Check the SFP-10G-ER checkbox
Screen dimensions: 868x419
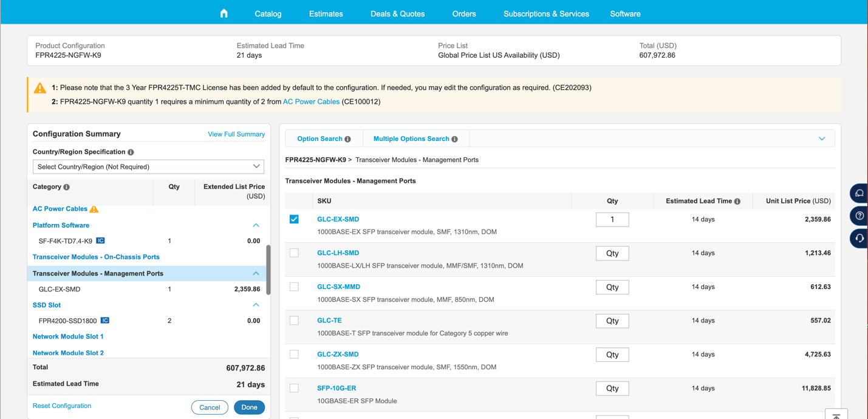pos(294,388)
